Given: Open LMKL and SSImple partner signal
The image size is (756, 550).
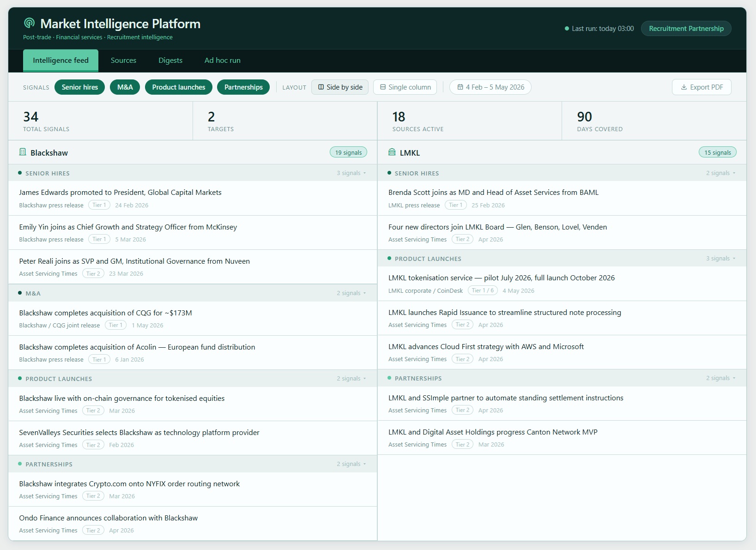Looking at the screenshot, I should (562, 404).
